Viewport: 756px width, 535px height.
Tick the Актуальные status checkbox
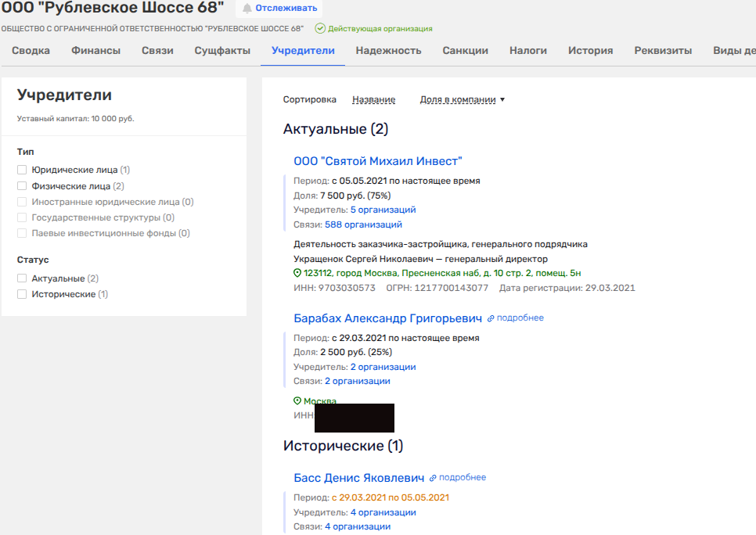(22, 278)
